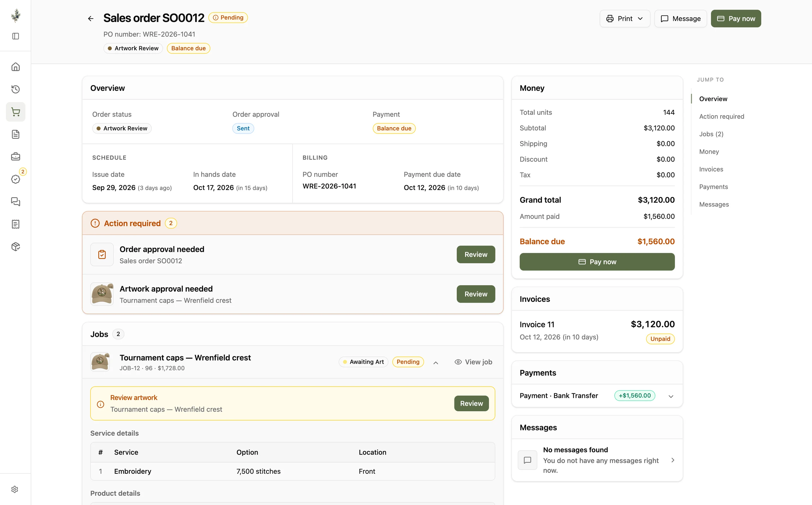Open the Home icon in sidebar
The image size is (812, 505).
(16, 67)
